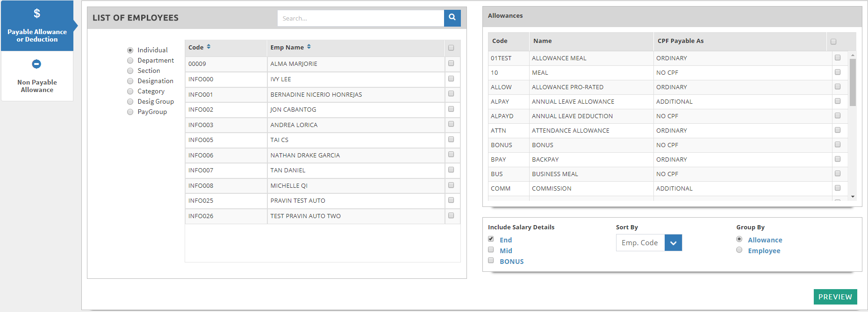Click the employee Search input field
868x312 pixels.
[360, 18]
